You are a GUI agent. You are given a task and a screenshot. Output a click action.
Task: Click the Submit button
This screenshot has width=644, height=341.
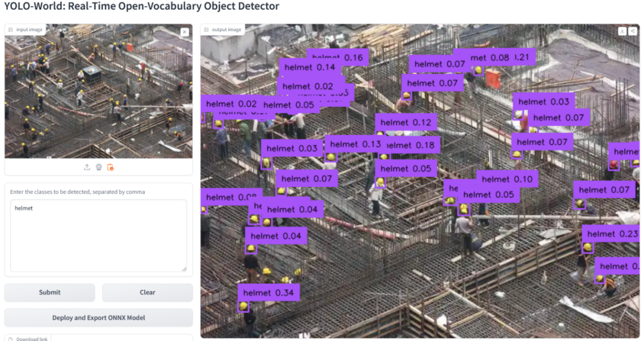click(49, 293)
